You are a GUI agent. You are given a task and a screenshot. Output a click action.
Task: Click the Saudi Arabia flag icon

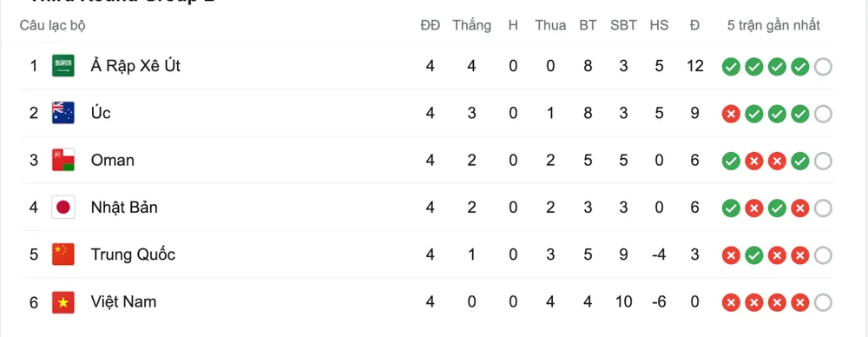63,66
